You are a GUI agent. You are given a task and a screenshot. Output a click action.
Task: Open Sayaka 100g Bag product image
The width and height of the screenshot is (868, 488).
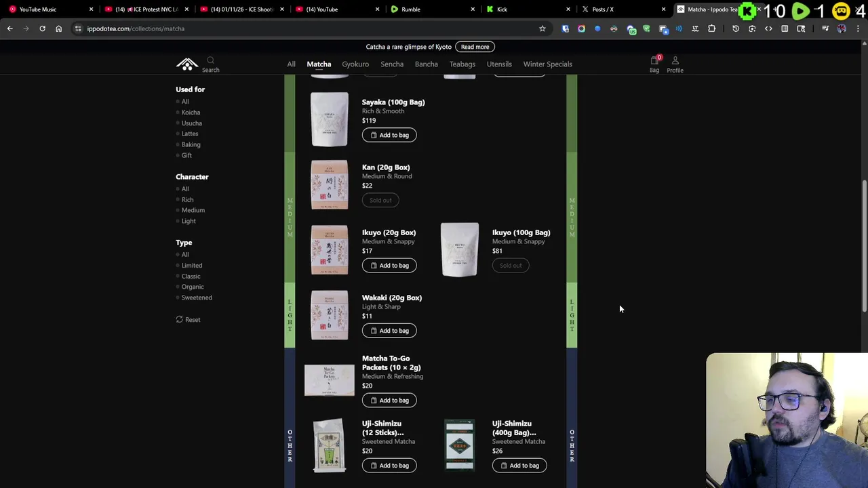[x=330, y=119]
